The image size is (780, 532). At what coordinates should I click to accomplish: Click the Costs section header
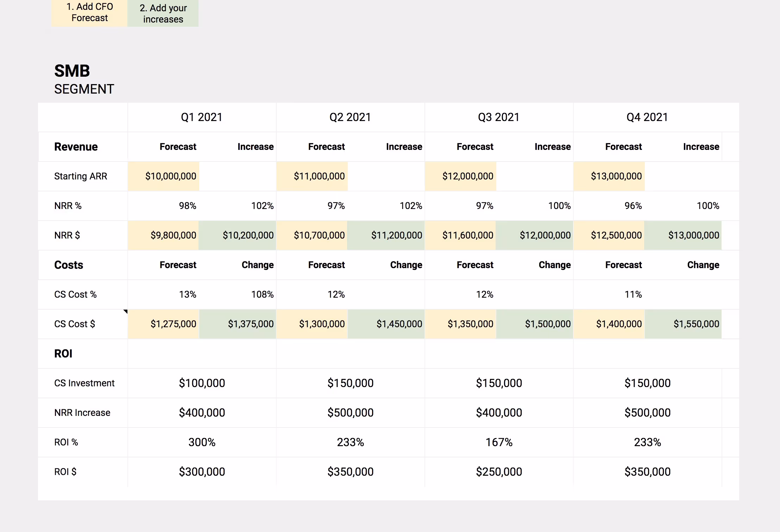(x=68, y=265)
